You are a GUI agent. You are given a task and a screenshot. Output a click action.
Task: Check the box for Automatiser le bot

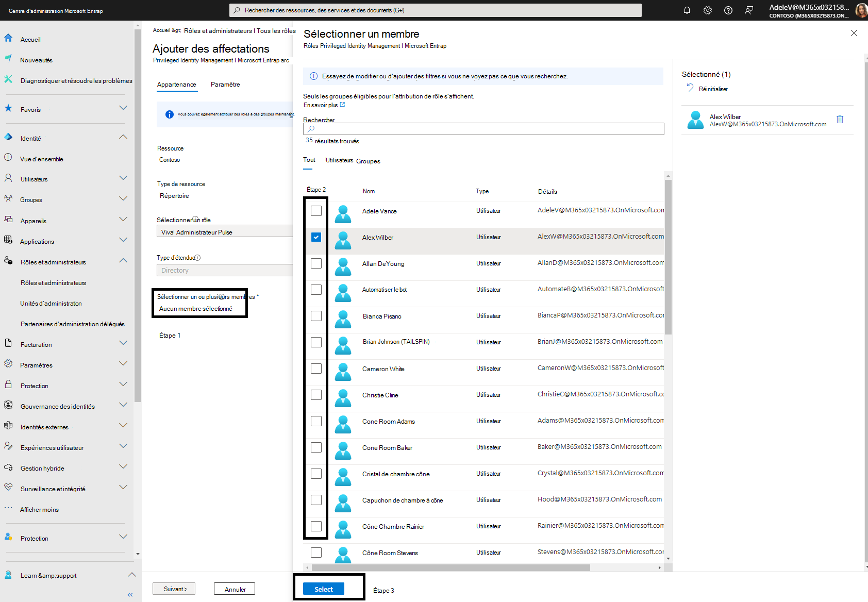pos(316,290)
